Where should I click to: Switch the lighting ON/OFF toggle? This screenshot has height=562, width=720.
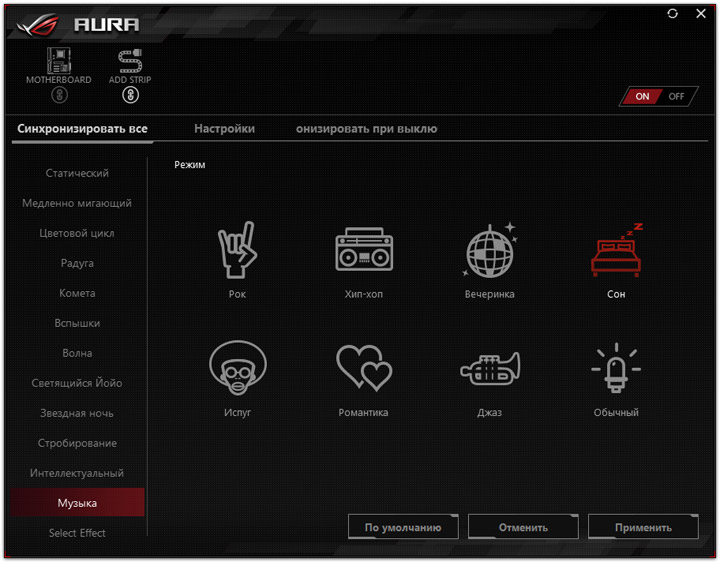tap(658, 96)
